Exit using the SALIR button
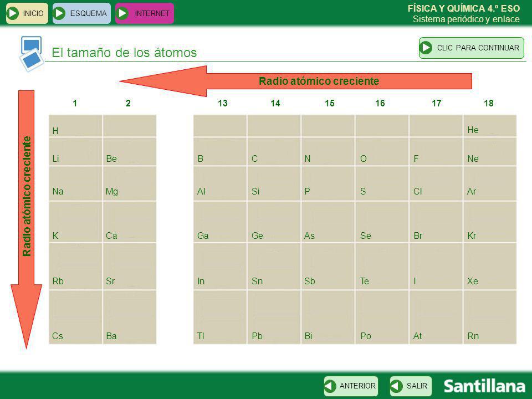The height and width of the screenshot is (399, 532). point(411,386)
